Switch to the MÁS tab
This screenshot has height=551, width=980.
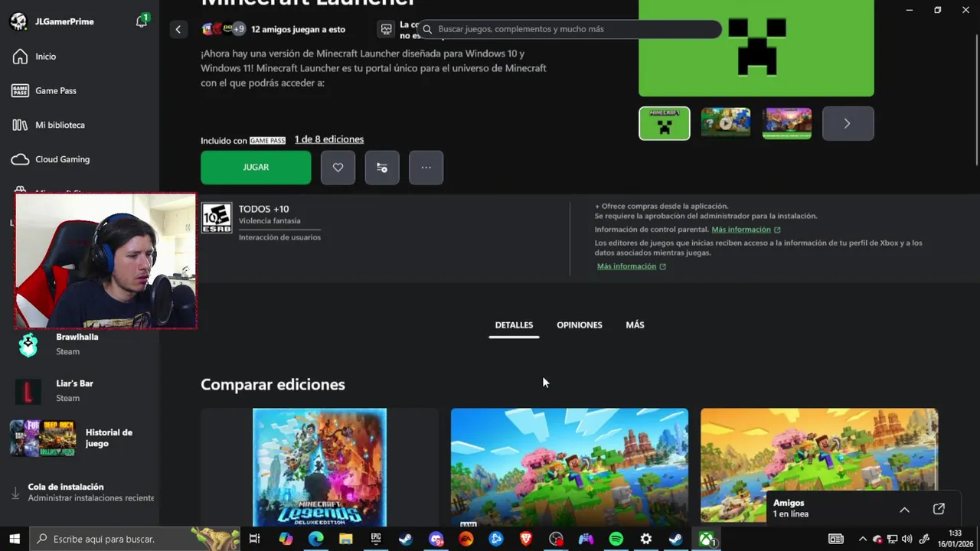pyautogui.click(x=635, y=325)
